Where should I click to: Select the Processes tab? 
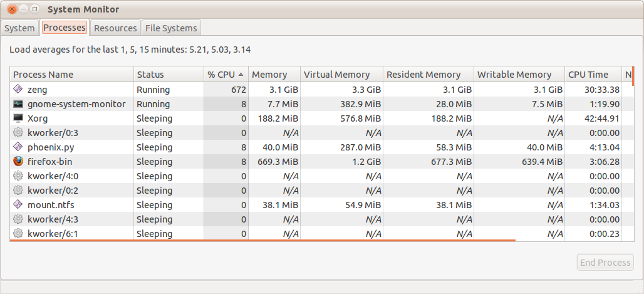[x=65, y=28]
